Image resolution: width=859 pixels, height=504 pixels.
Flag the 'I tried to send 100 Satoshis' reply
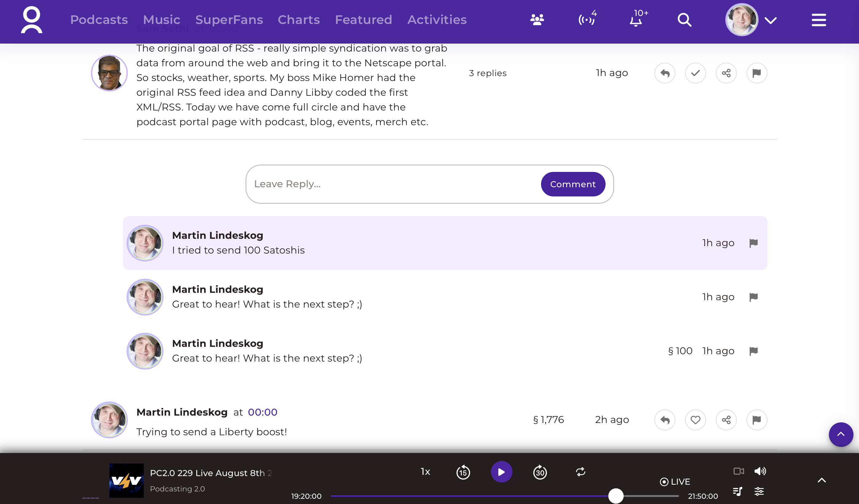tap(754, 243)
